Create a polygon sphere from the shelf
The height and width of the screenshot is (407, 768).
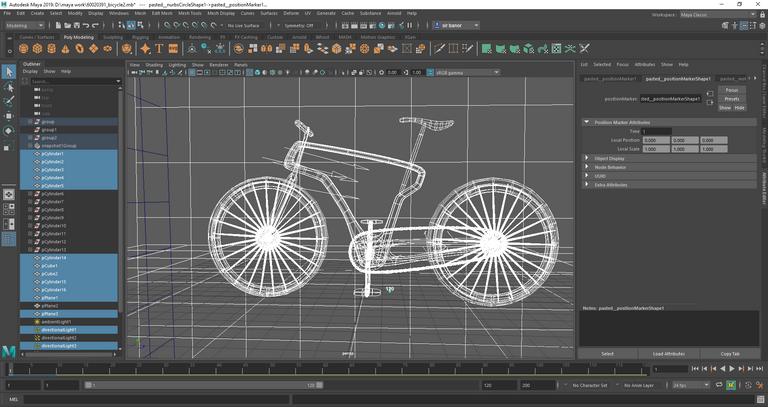[x=24, y=47]
